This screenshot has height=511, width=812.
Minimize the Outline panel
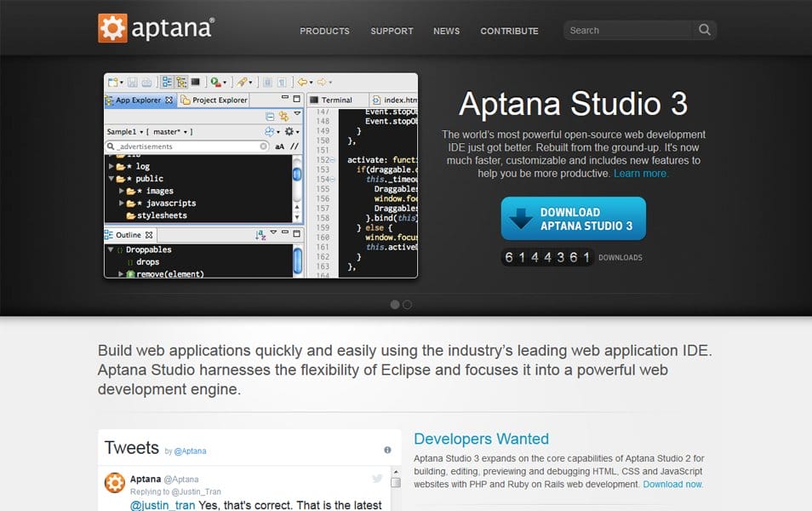[x=285, y=233]
